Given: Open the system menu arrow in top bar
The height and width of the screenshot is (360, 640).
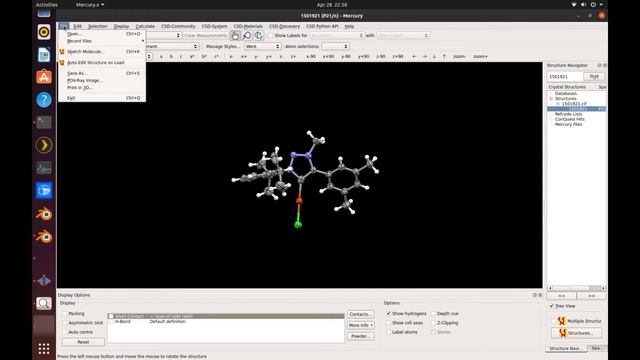Looking at the screenshot, I should coord(601,4).
